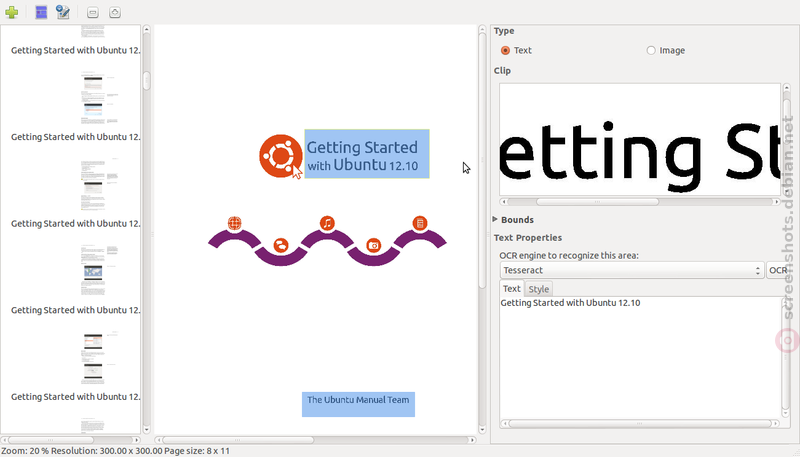Click the recognized text horizontal scrollbar thumb
800x457 pixels.
640,423
